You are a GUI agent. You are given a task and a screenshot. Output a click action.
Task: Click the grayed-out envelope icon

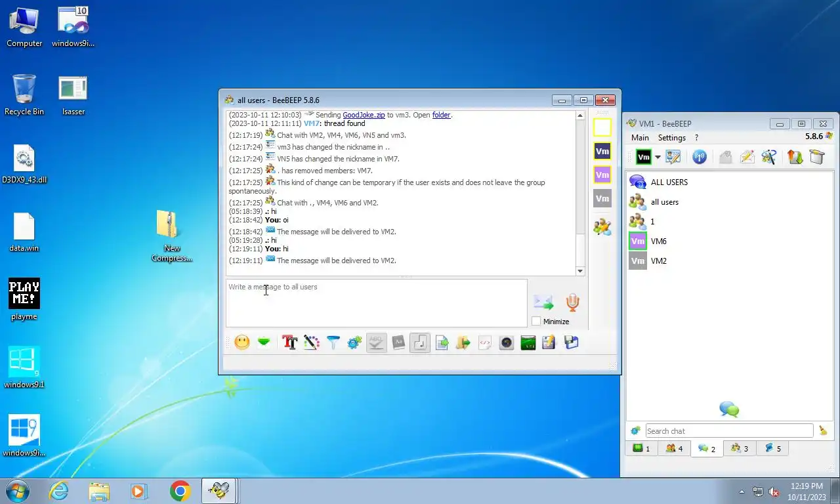pos(725,157)
